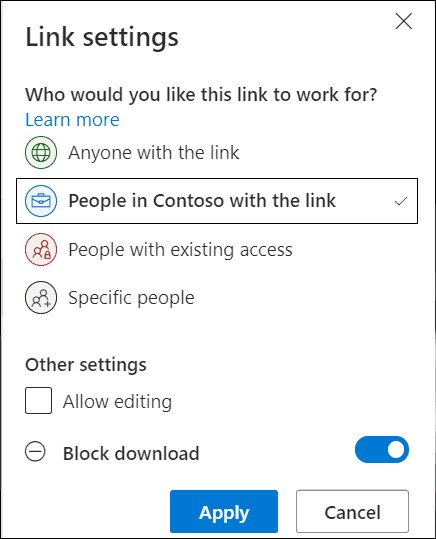
Task: Click the Block download minus-circle icon
Action: click(x=35, y=451)
